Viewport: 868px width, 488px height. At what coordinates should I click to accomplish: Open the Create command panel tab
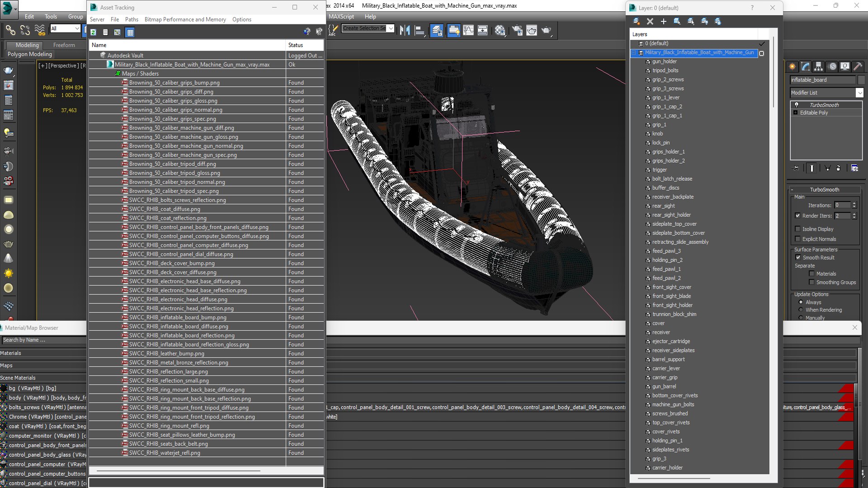click(793, 66)
